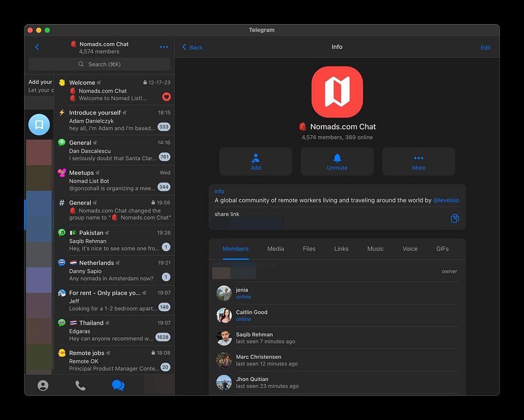Image resolution: width=524 pixels, height=420 pixels.
Task: Switch to the Voice tab
Action: (410, 249)
